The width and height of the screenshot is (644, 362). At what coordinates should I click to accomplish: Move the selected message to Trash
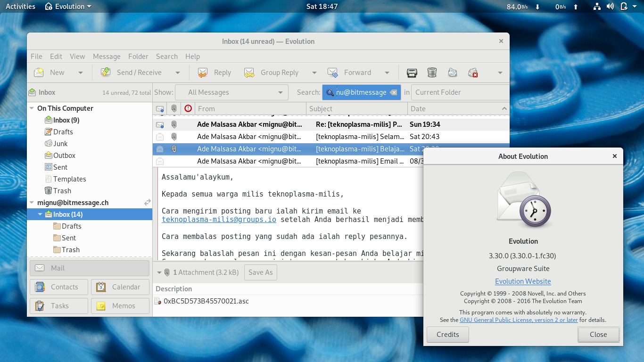(432, 72)
